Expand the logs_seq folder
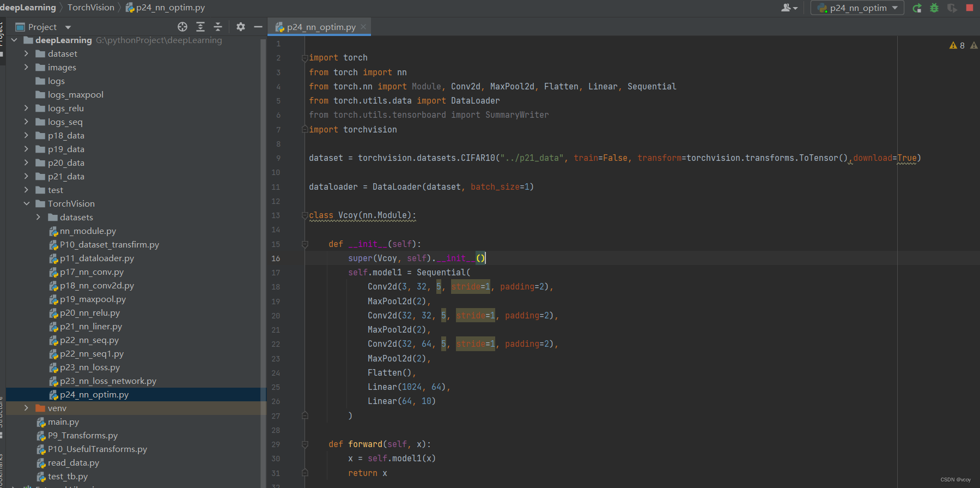Viewport: 980px width, 488px height. [26, 122]
